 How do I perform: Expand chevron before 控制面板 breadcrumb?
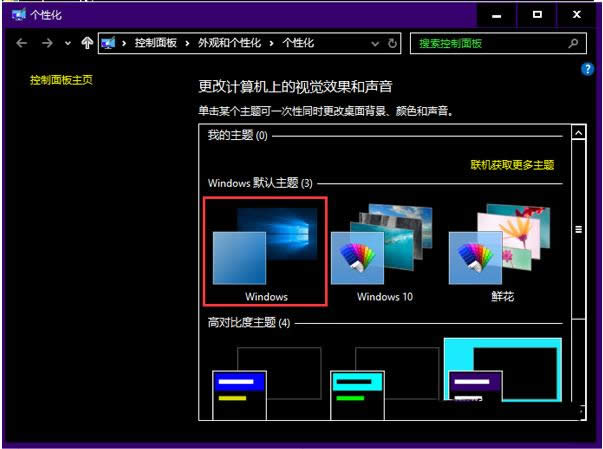[124, 43]
